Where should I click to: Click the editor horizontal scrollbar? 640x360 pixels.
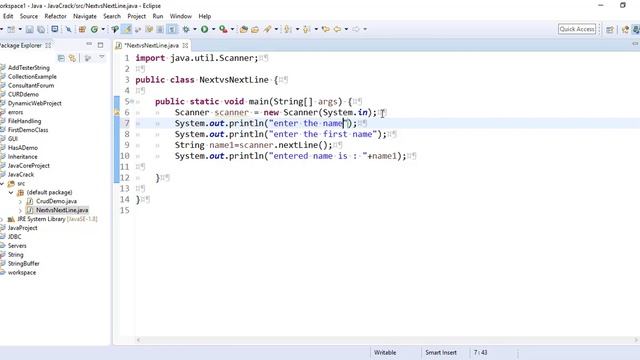click(x=387, y=340)
